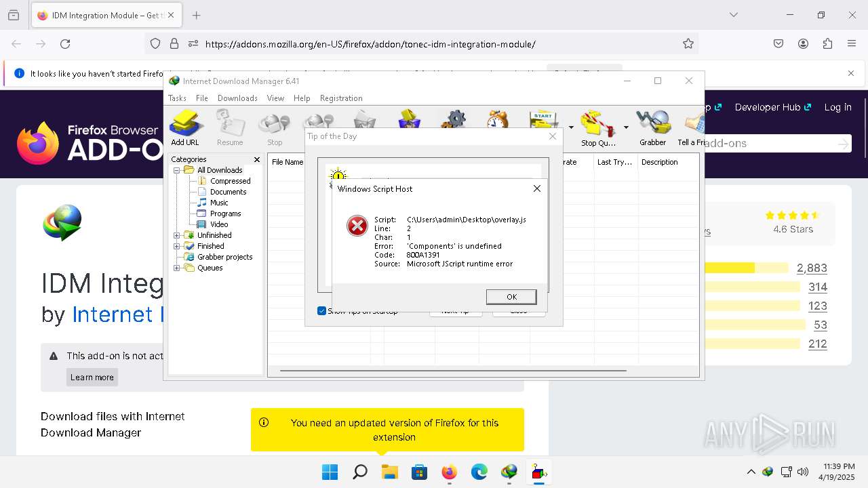
Task: Open Firefox account icon in toolbar
Action: click(x=803, y=43)
